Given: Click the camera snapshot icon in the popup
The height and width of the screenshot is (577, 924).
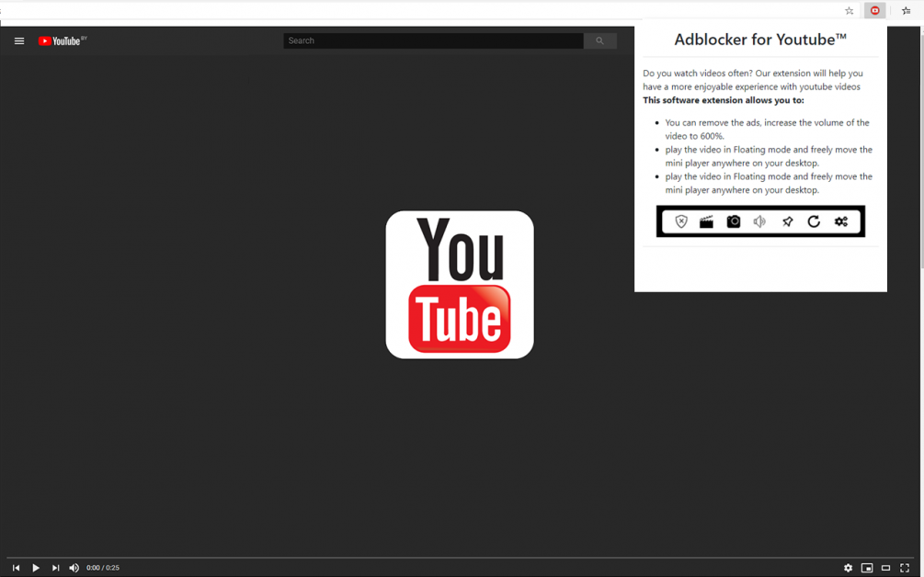Looking at the screenshot, I should (x=733, y=221).
